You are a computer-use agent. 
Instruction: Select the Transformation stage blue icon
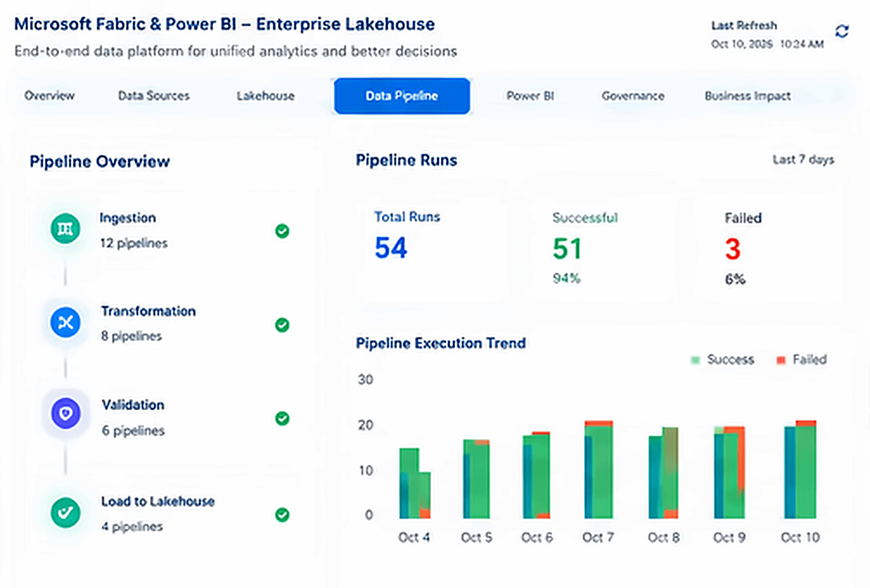pyautogui.click(x=65, y=323)
